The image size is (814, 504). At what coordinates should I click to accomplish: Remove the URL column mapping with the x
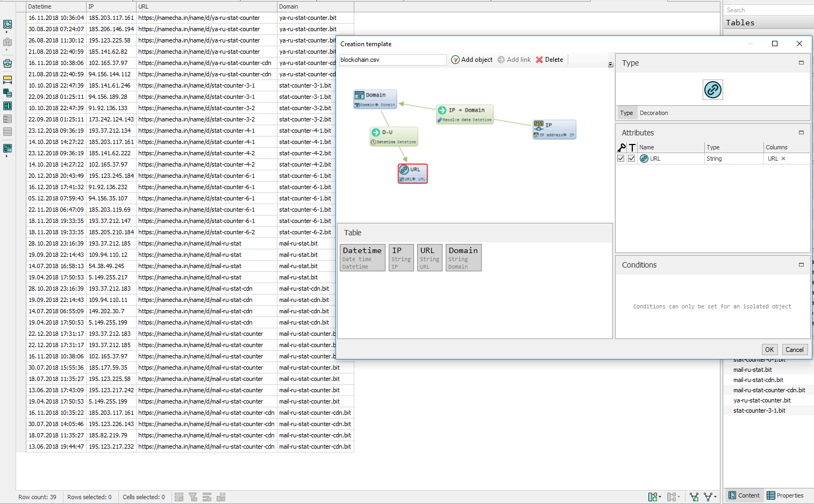tap(783, 159)
